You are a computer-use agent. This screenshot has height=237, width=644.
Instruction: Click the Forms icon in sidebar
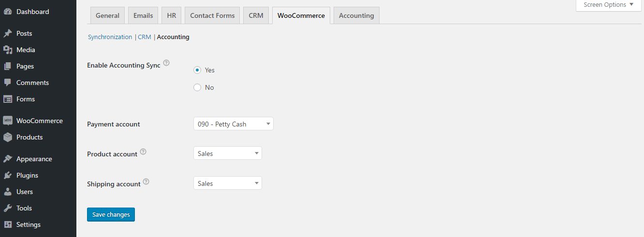point(8,99)
